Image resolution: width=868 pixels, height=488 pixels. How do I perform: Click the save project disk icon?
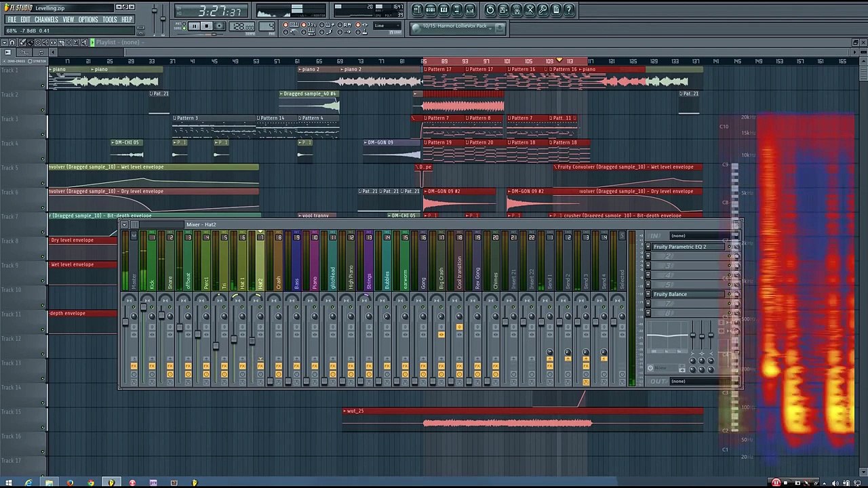click(503, 10)
